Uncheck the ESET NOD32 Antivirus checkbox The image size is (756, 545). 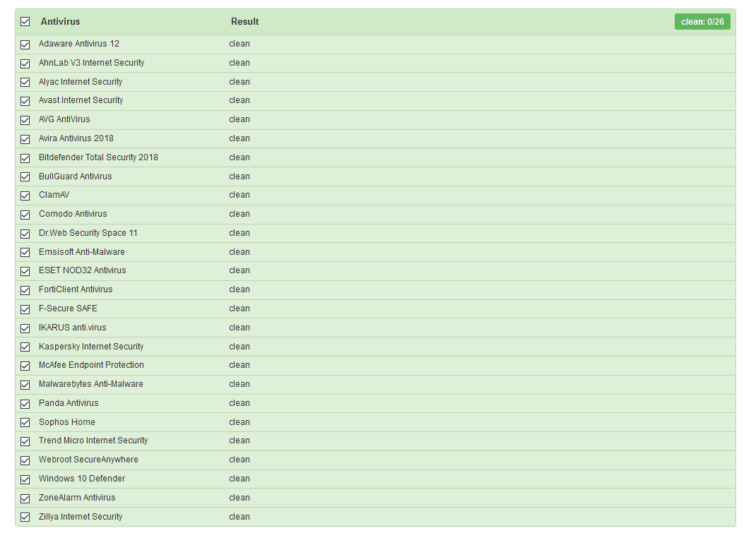25,271
